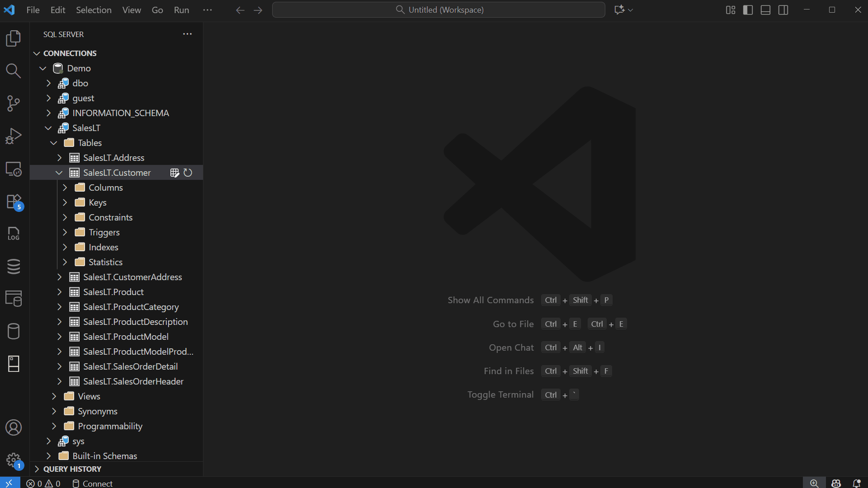Open the Selection menu
This screenshot has height=488, width=868.
(93, 9)
